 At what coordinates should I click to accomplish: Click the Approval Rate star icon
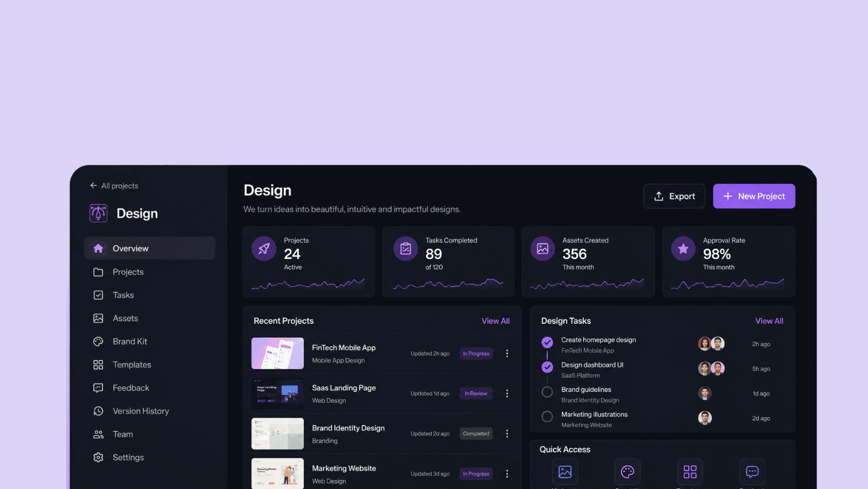(683, 248)
